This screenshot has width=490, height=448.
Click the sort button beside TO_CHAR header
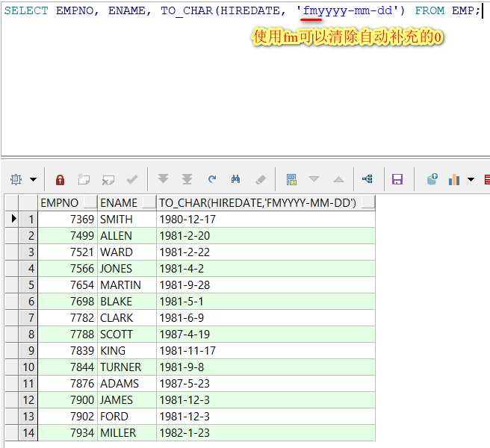[367, 203]
